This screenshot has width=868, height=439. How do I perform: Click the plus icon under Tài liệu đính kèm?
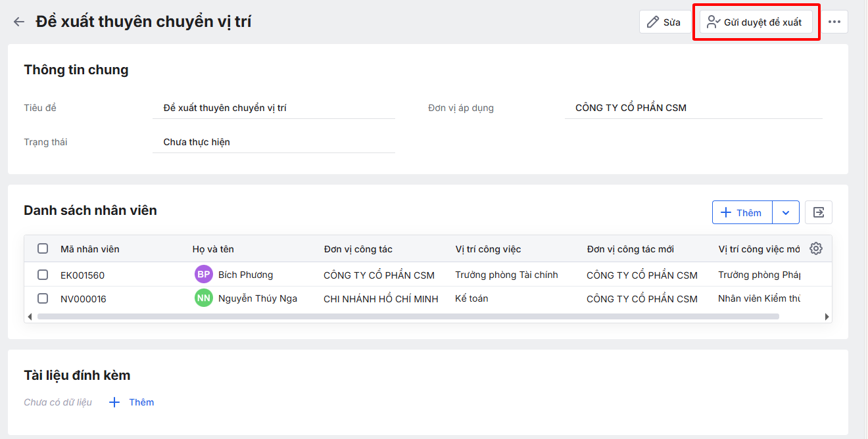114,402
